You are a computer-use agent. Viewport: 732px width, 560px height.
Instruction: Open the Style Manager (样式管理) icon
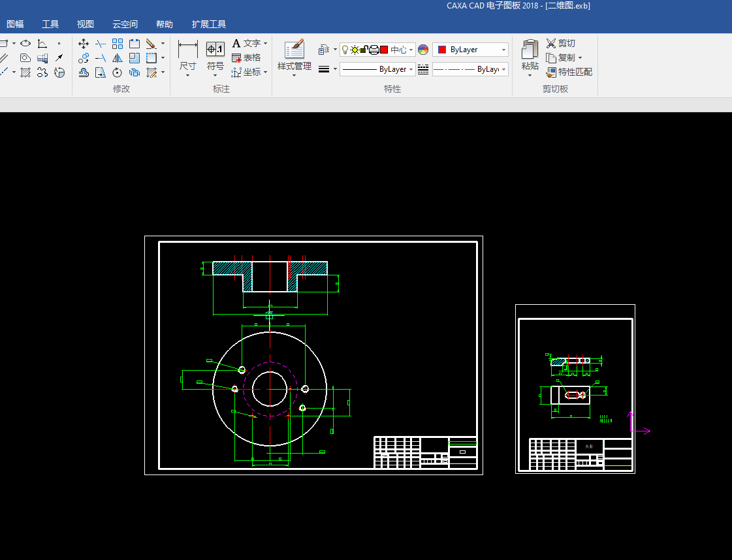(294, 49)
